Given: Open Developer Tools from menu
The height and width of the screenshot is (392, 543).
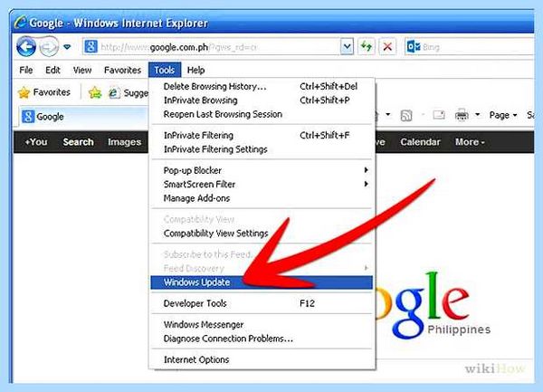Looking at the screenshot, I should pos(262,303).
